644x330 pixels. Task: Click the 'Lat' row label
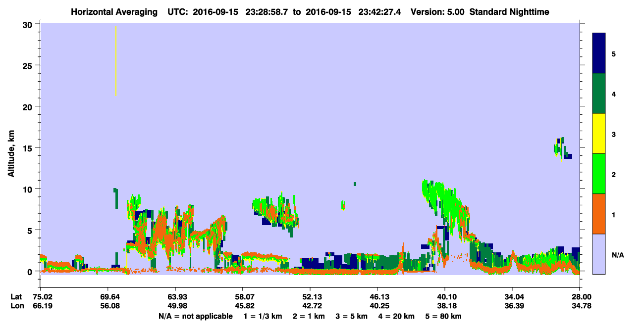click(16, 297)
